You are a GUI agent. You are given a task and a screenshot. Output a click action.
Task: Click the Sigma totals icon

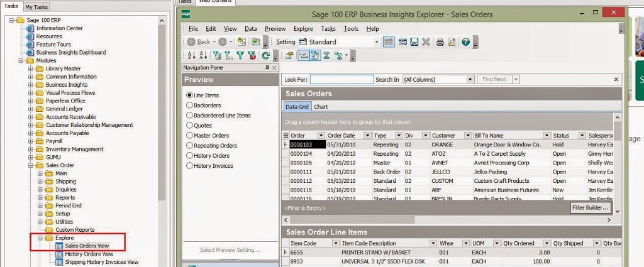(326, 55)
